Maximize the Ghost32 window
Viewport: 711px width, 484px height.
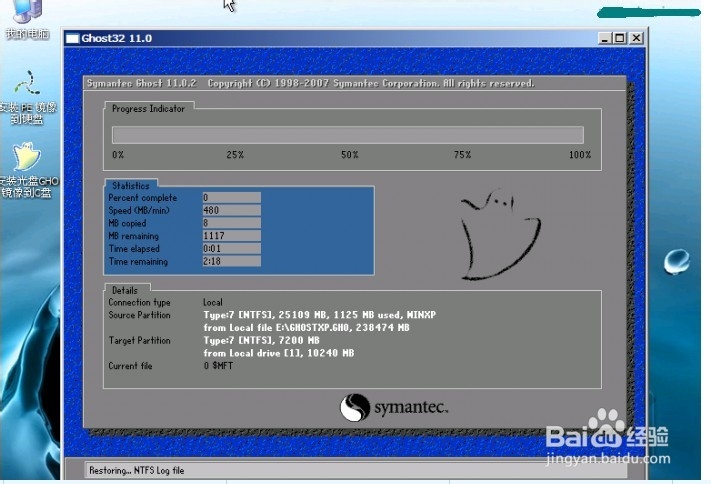pyautogui.click(x=619, y=38)
